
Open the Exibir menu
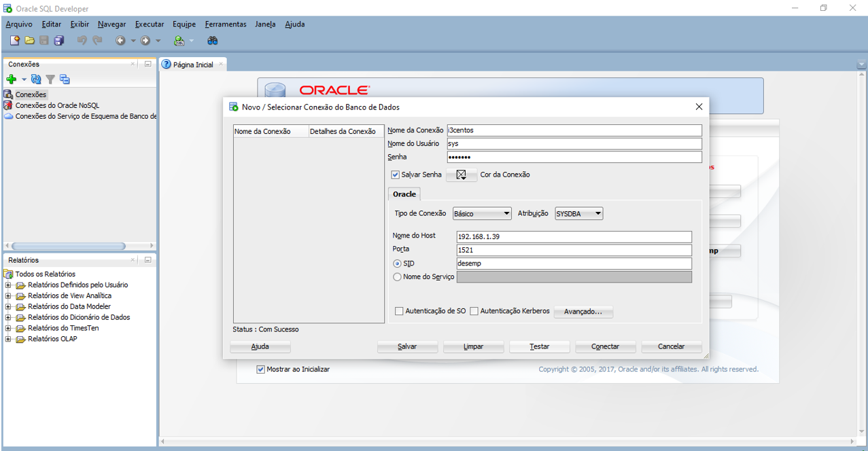click(80, 24)
